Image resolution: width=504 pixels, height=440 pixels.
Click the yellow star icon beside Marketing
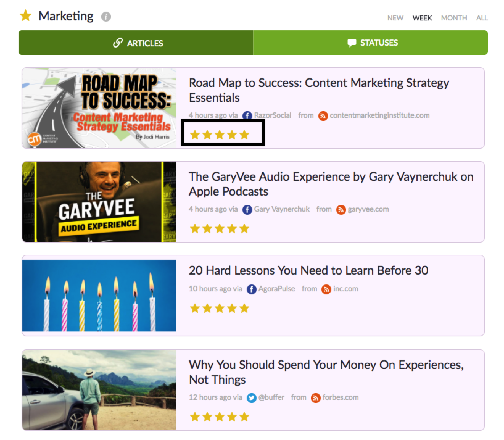click(26, 15)
